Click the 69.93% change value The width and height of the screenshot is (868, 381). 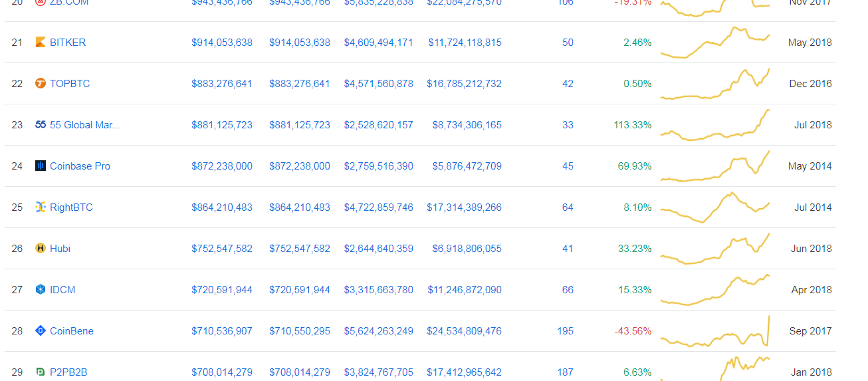click(635, 166)
